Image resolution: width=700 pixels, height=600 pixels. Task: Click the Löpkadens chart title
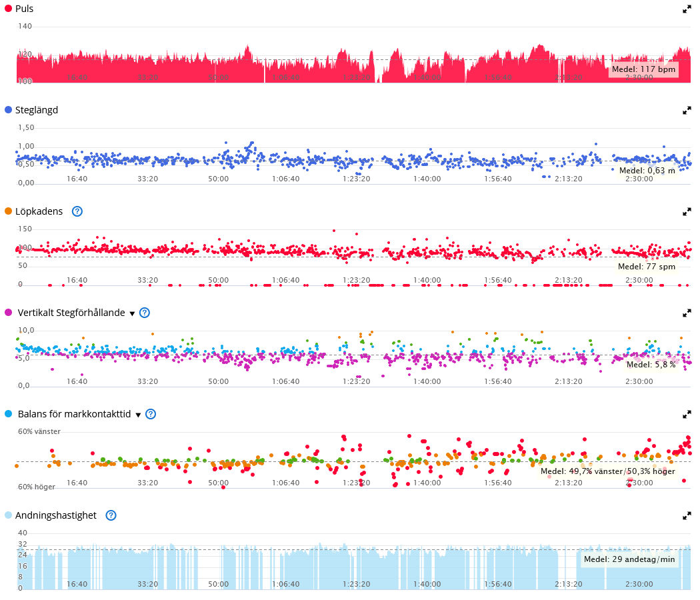pyautogui.click(x=39, y=211)
